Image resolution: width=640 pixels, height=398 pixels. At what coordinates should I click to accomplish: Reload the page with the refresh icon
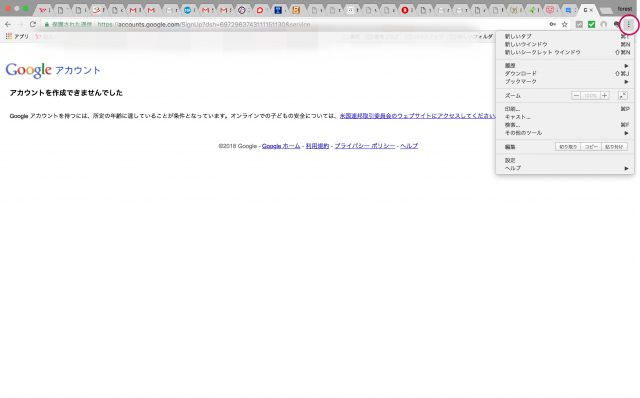(x=33, y=24)
